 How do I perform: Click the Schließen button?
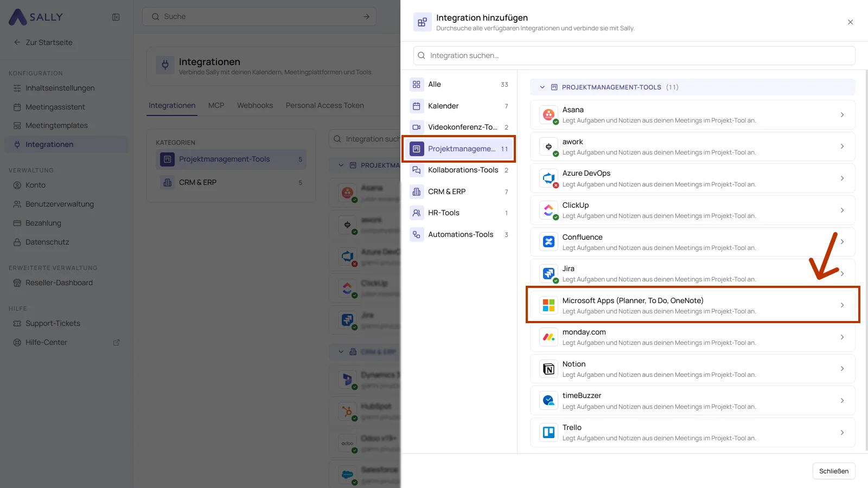834,471
